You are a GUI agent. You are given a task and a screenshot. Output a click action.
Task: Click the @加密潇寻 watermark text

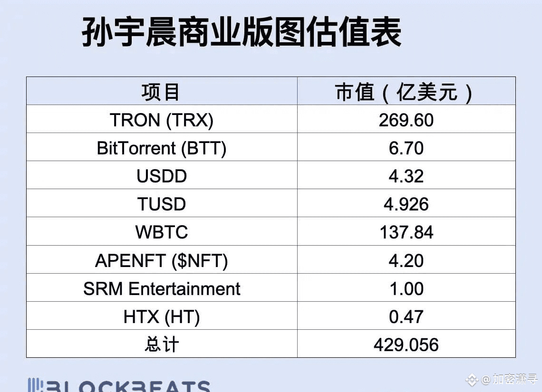click(x=508, y=379)
